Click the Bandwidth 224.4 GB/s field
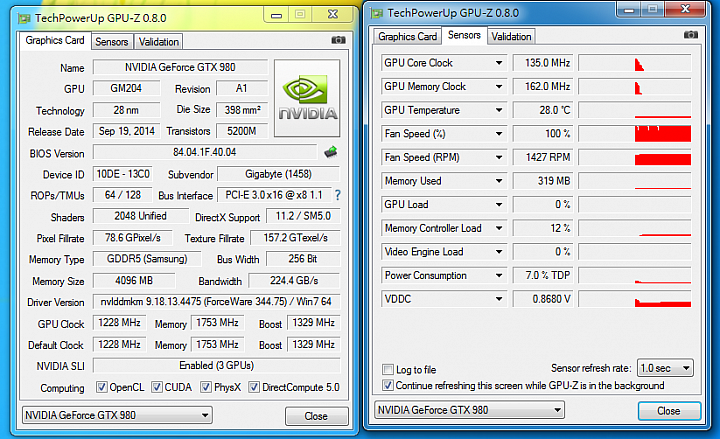720x439 pixels. [294, 281]
